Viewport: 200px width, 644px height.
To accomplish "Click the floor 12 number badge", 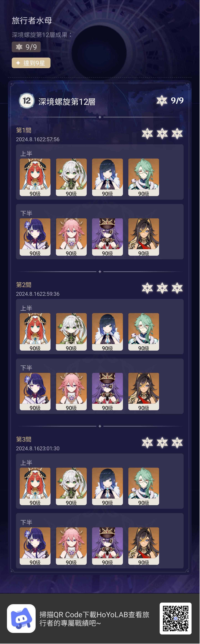I will tap(26, 101).
